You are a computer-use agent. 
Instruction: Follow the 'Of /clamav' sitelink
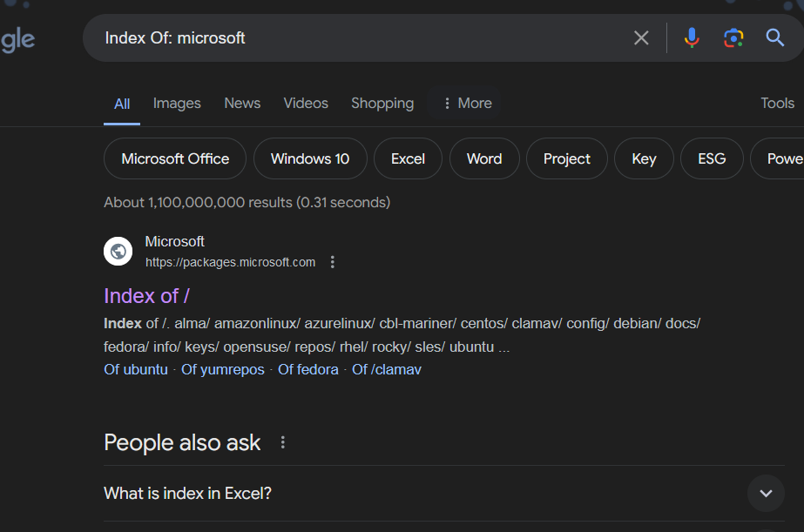pos(386,369)
